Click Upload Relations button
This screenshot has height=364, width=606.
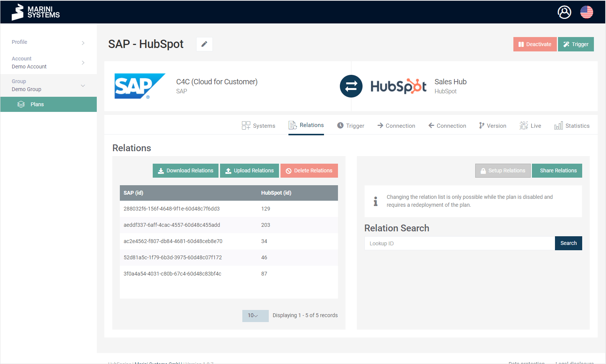250,170
